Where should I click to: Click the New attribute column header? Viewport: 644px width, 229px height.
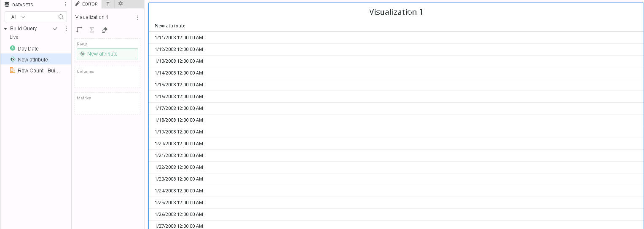[170, 26]
